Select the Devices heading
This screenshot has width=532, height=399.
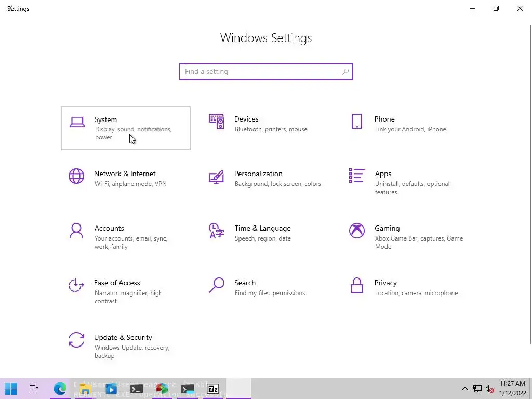click(x=246, y=119)
